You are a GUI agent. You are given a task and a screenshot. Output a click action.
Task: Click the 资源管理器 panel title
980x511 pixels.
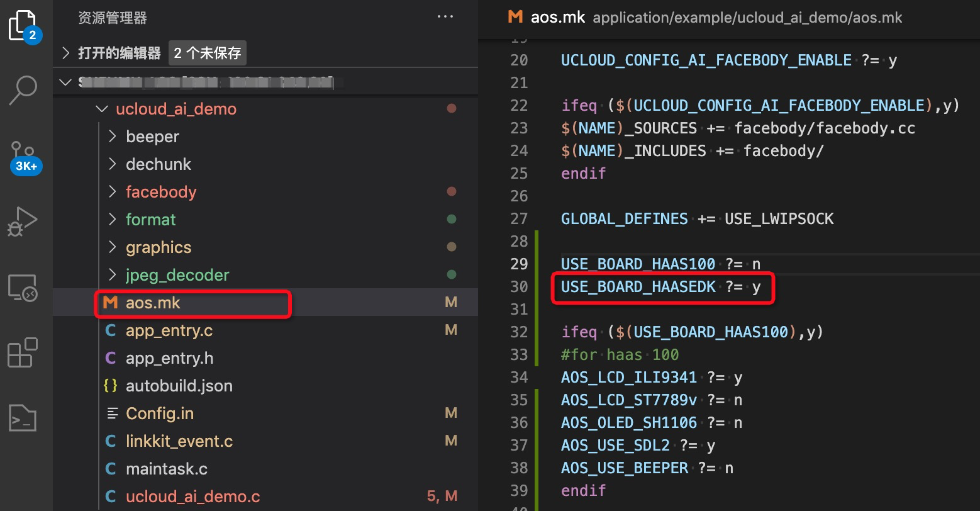click(113, 18)
